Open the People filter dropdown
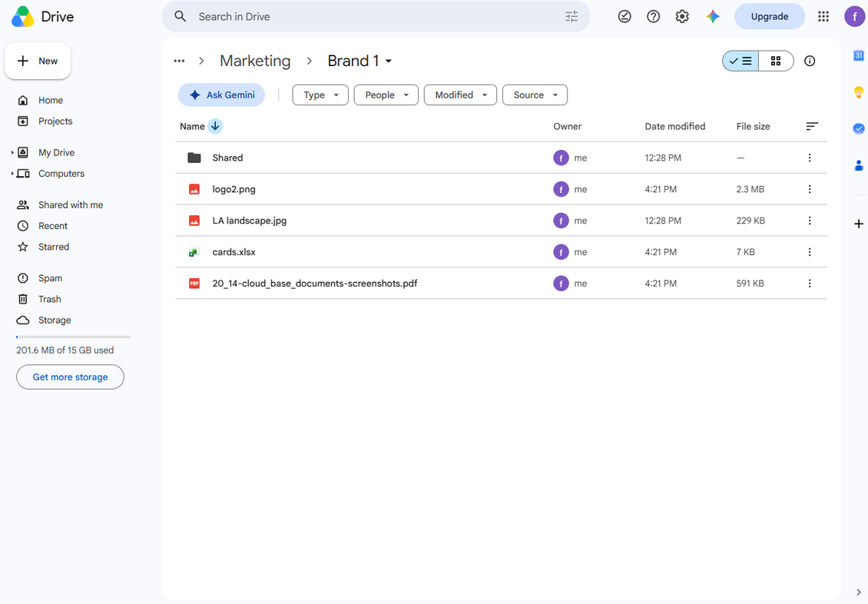Viewport: 868px width, 604px height. [386, 95]
